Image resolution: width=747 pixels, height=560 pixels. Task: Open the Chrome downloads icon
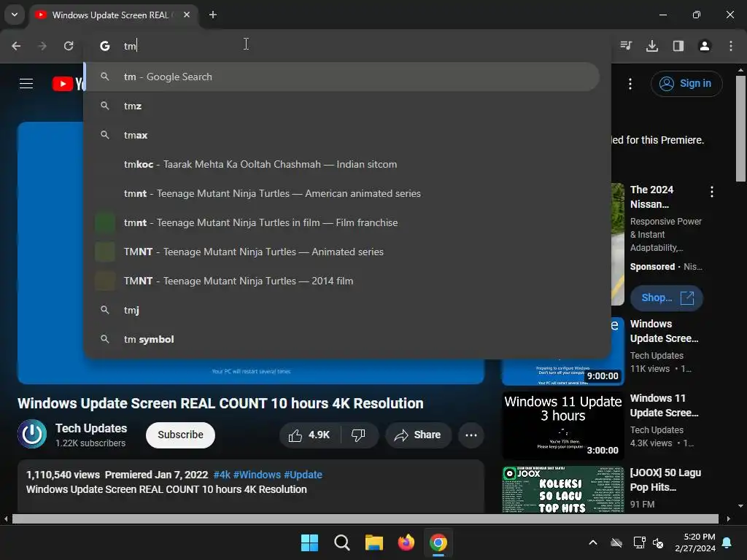tap(652, 46)
